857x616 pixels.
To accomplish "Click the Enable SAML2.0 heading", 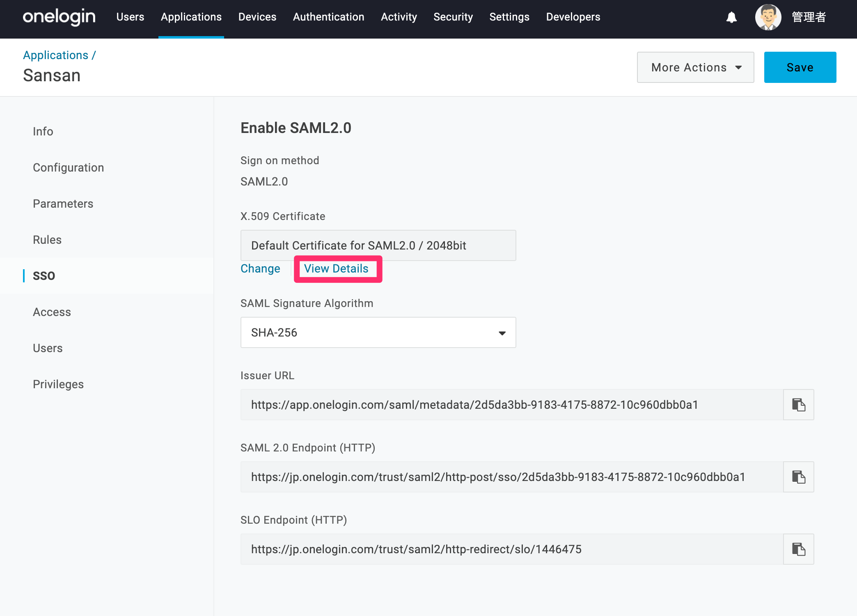I will [296, 128].
